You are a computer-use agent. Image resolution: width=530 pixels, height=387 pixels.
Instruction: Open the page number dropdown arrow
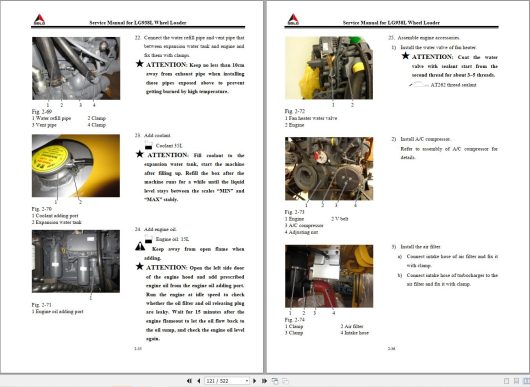tap(247, 381)
